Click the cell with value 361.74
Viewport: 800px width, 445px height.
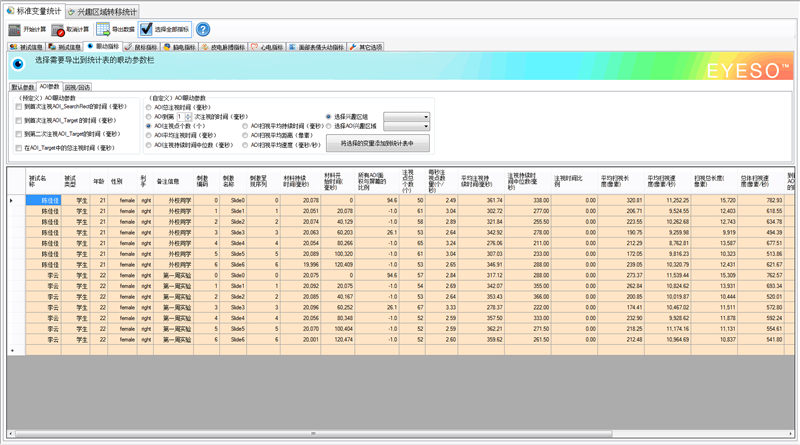pyautogui.click(x=481, y=201)
